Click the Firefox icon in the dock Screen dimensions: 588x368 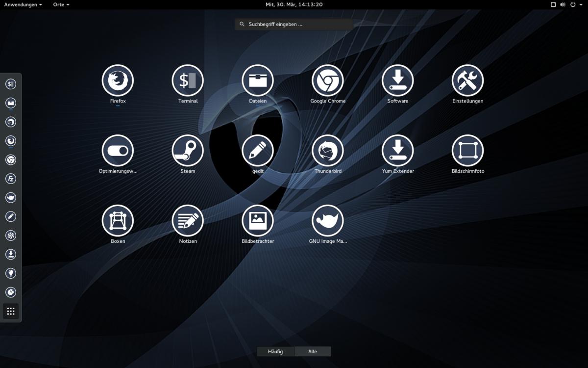[x=11, y=141]
